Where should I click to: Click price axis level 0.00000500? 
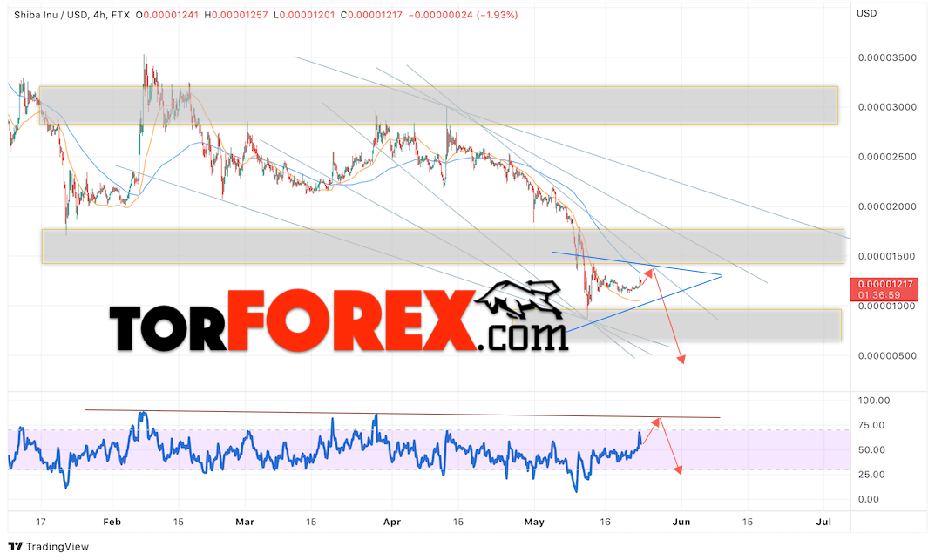(x=887, y=355)
